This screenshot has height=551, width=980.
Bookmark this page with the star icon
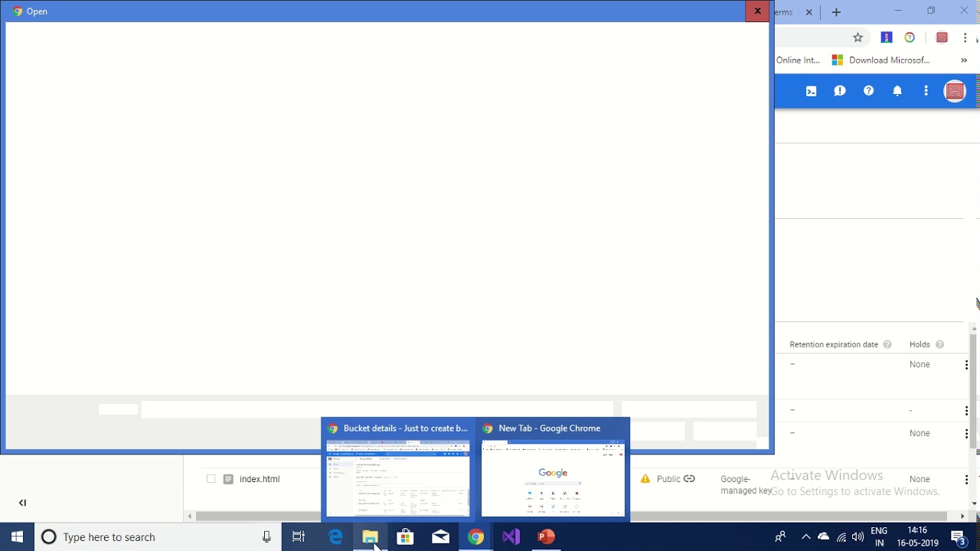click(858, 37)
